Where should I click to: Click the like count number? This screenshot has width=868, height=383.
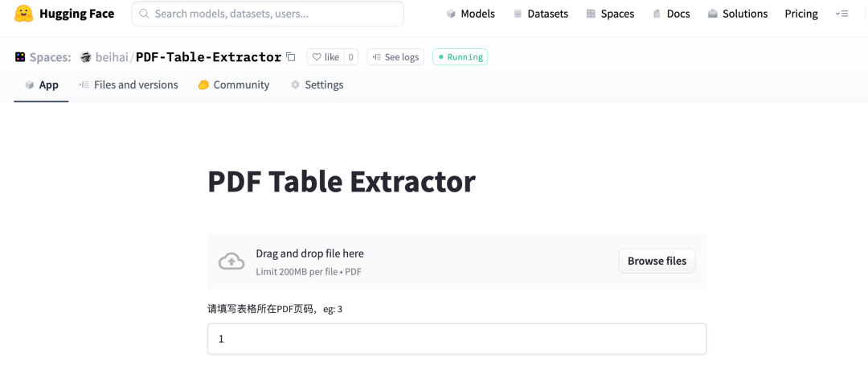click(351, 57)
